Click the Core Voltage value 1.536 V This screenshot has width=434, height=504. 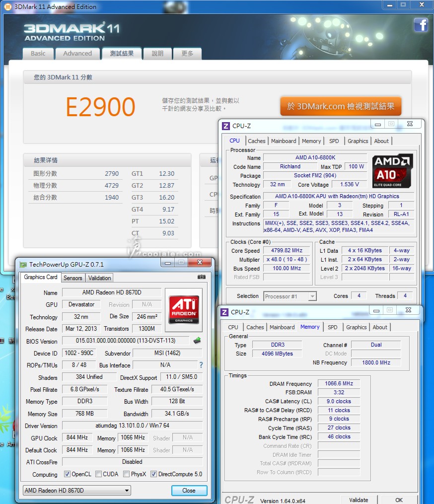(350, 185)
